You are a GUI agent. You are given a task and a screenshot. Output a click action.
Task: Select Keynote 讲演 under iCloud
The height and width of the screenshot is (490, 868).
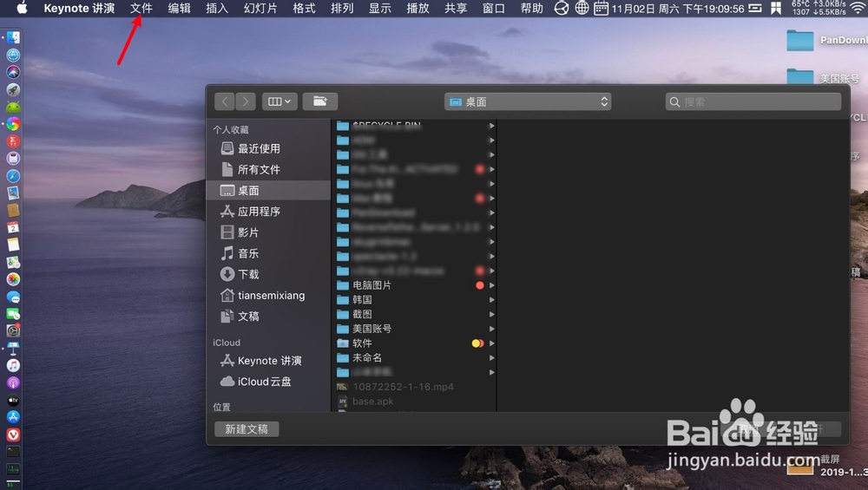[x=268, y=361]
